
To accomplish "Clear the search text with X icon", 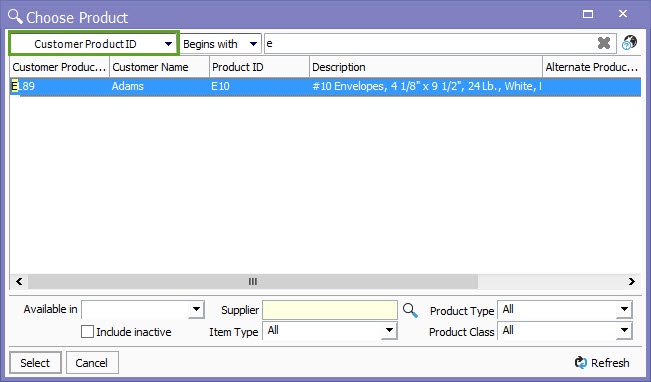I will [604, 43].
